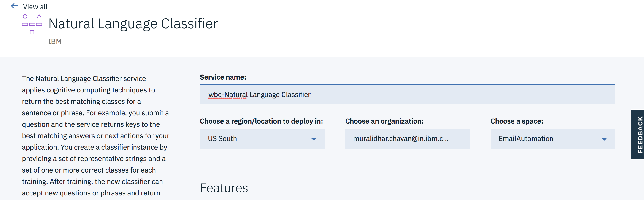644x200 pixels.
Task: Click the Features section heading
Action: [224, 188]
